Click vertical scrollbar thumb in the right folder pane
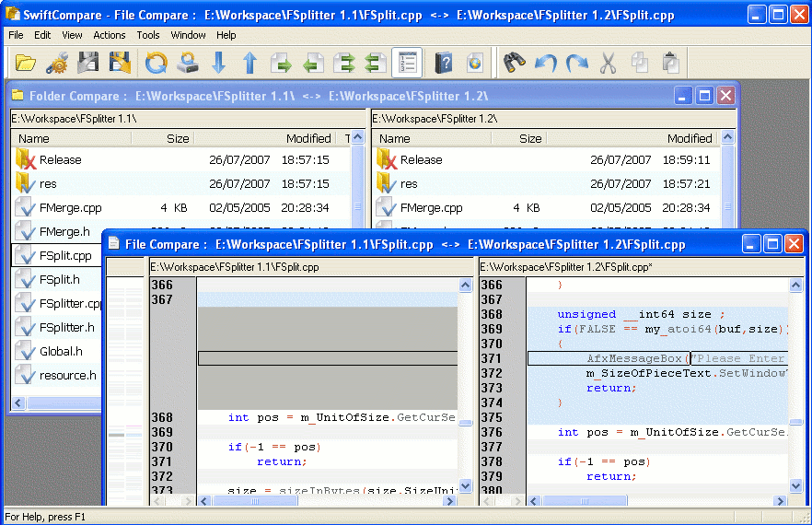The image size is (812, 525). [727, 206]
